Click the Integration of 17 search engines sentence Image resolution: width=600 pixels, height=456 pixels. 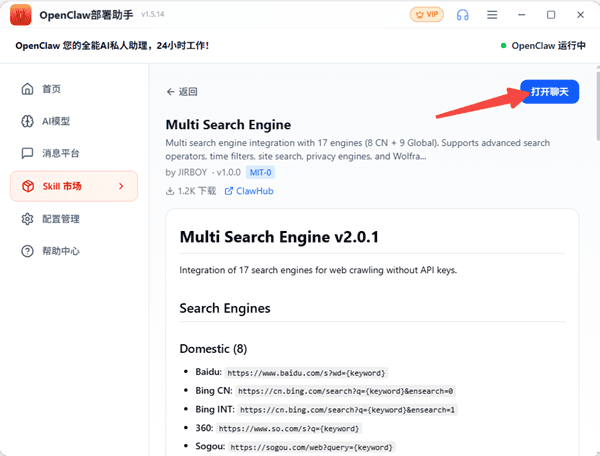click(318, 270)
